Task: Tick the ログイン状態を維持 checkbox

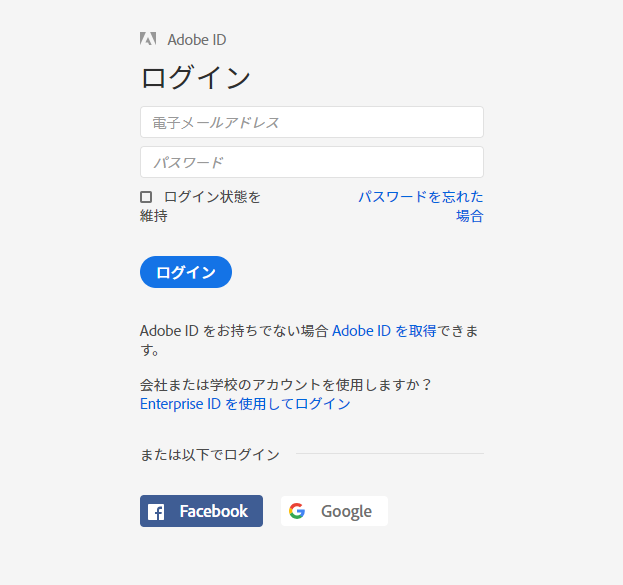Action: click(x=146, y=197)
